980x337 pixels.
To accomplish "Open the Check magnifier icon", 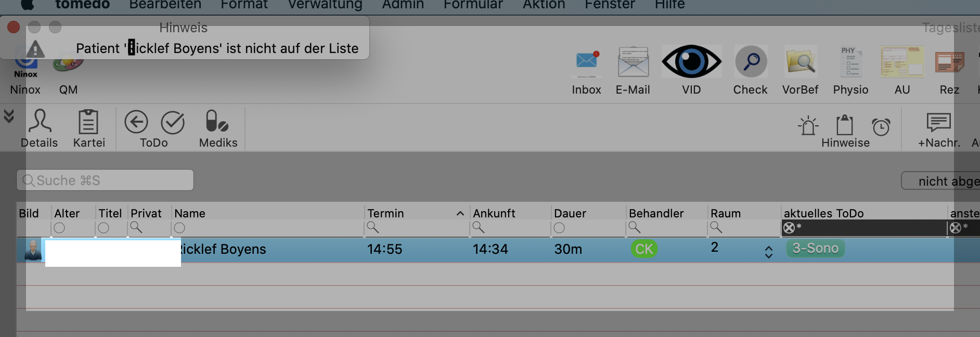I will pos(751,62).
